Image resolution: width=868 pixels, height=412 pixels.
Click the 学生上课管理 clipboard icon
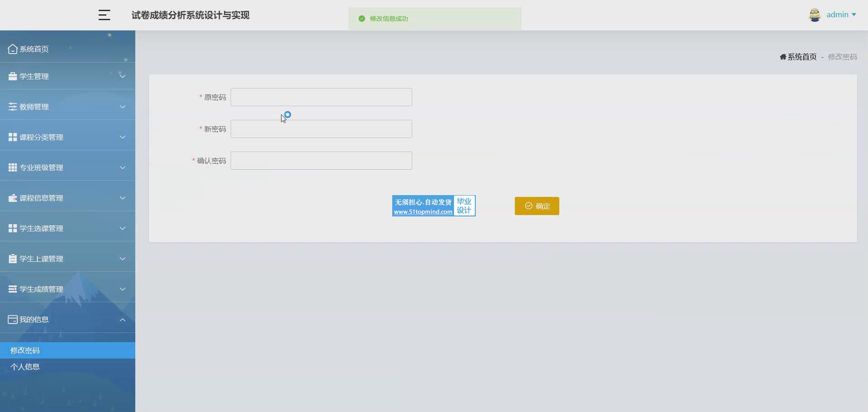click(x=13, y=259)
